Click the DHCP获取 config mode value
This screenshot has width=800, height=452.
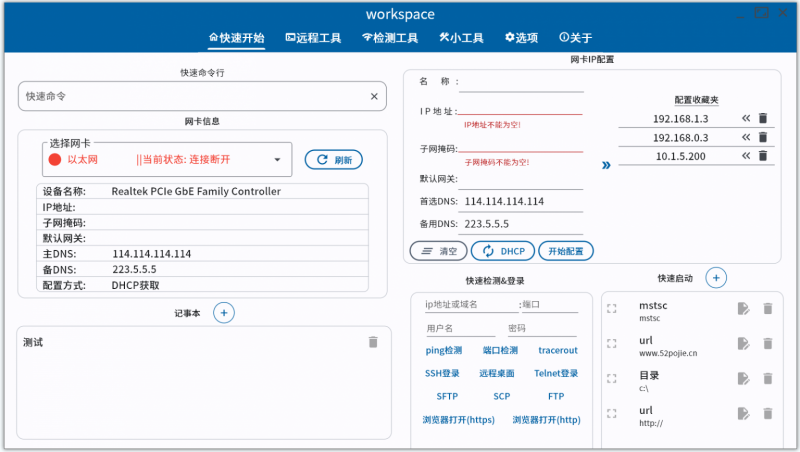(x=135, y=286)
